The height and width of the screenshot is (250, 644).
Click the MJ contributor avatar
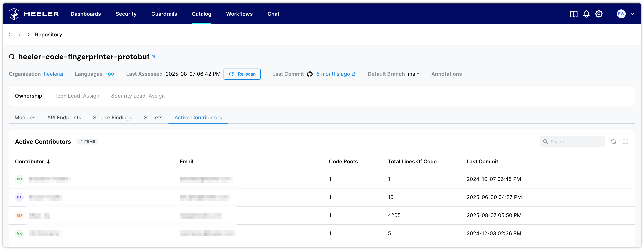coord(19,215)
